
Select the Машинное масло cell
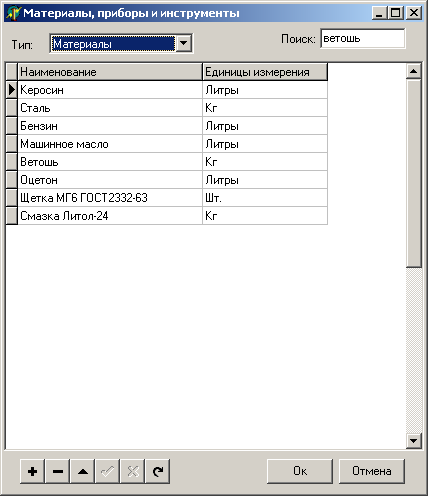pos(110,144)
